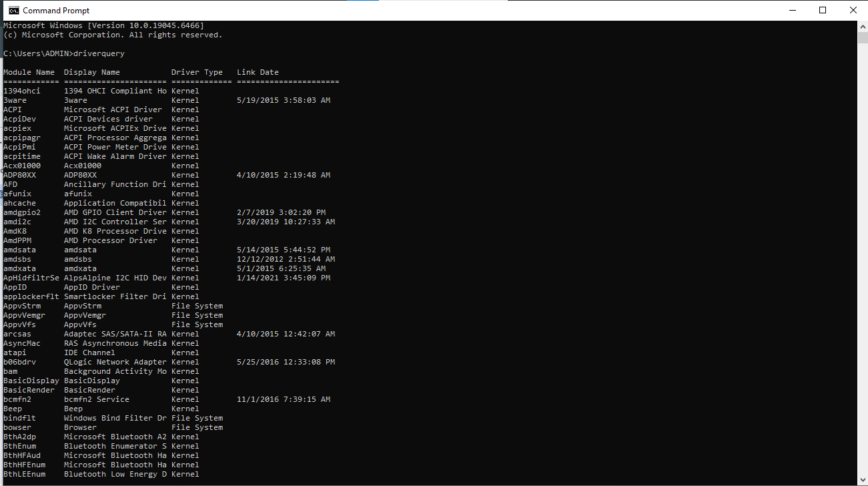868x486 pixels.
Task: Minimize the Command Prompt window
Action: pyautogui.click(x=792, y=10)
